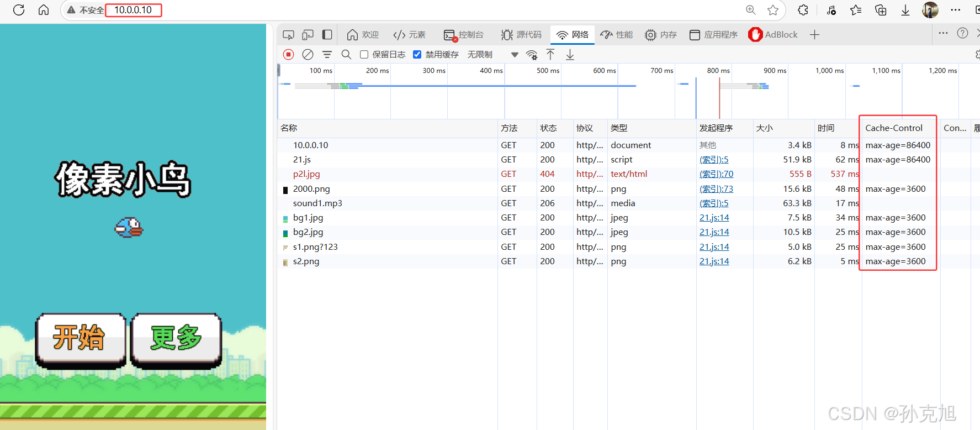Viewport: 980px width, 430px height.
Task: Switch to the 元素 tab
Action: 409,35
